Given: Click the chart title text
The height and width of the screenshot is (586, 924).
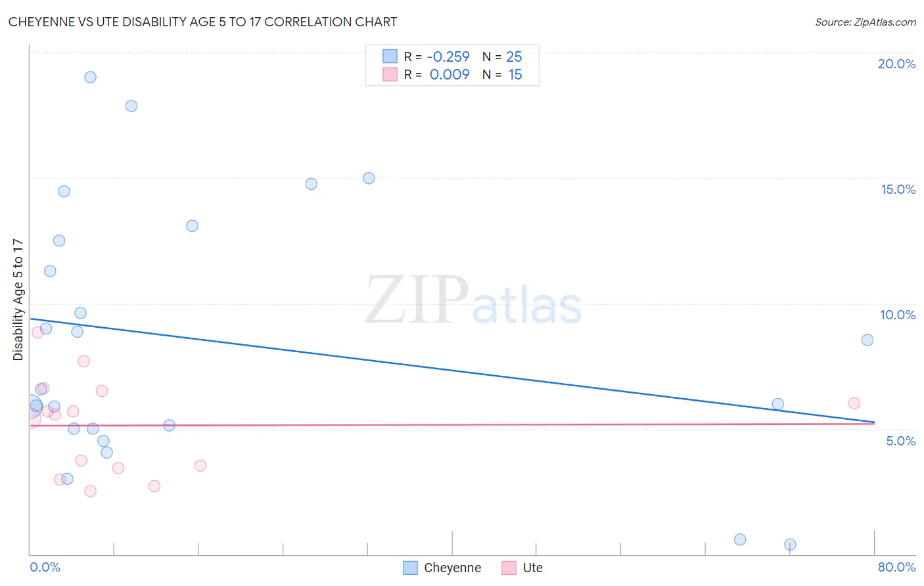Looking at the screenshot, I should point(202,22).
